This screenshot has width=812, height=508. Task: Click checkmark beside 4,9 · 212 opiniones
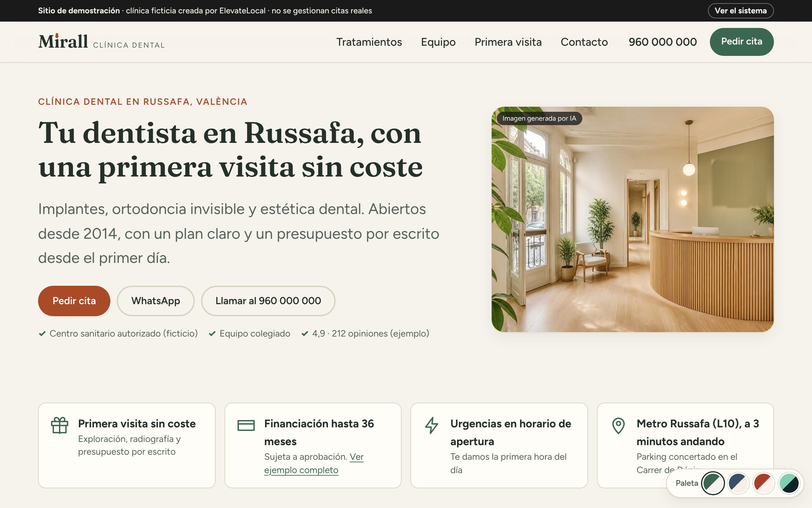pos(305,334)
